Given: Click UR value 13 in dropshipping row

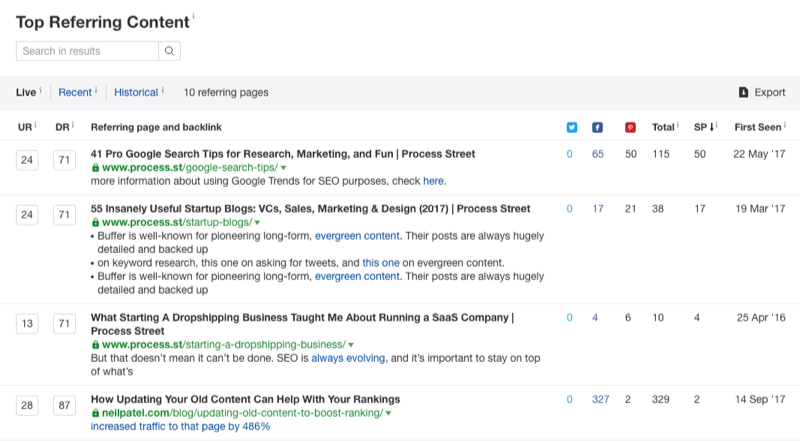Looking at the screenshot, I should point(27,324).
